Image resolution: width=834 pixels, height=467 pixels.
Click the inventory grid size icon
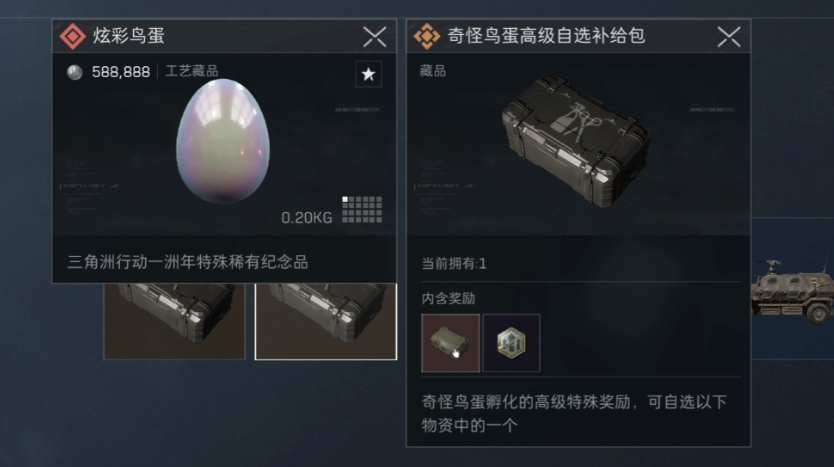click(x=362, y=209)
